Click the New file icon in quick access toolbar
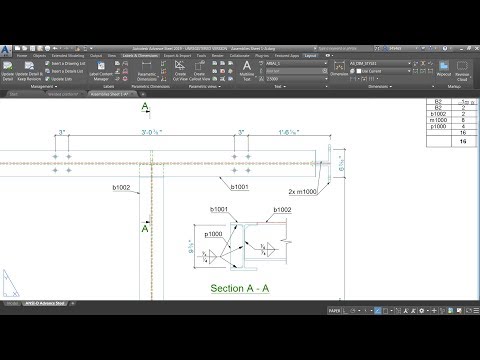Viewport: 480px width, 360px height. [x=17, y=48]
